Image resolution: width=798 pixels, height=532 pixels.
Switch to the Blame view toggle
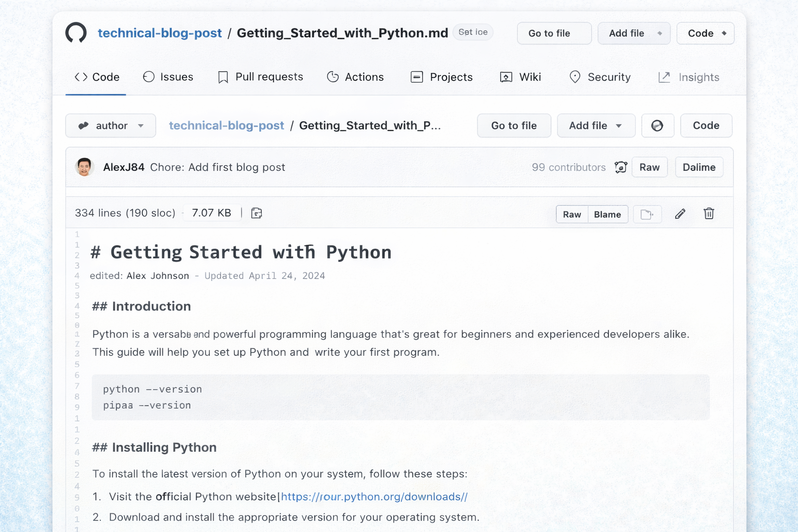pyautogui.click(x=607, y=214)
